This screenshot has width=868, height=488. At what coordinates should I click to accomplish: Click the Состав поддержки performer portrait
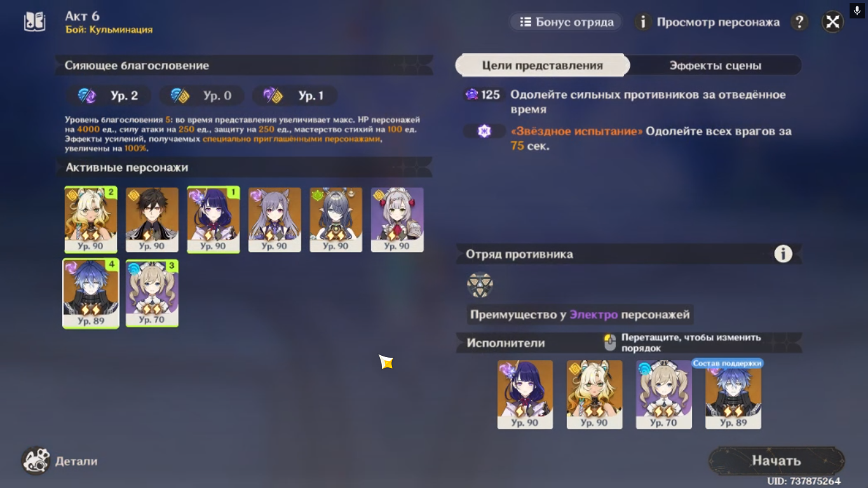733,395
